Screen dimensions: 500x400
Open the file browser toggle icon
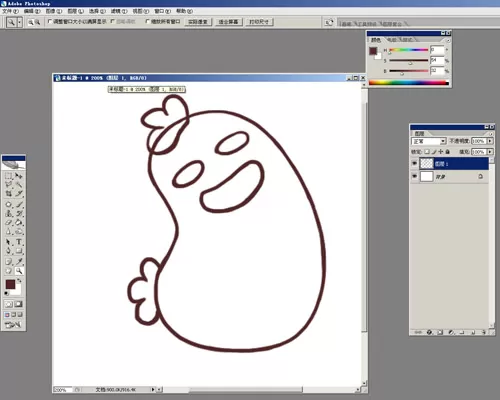click(329, 22)
